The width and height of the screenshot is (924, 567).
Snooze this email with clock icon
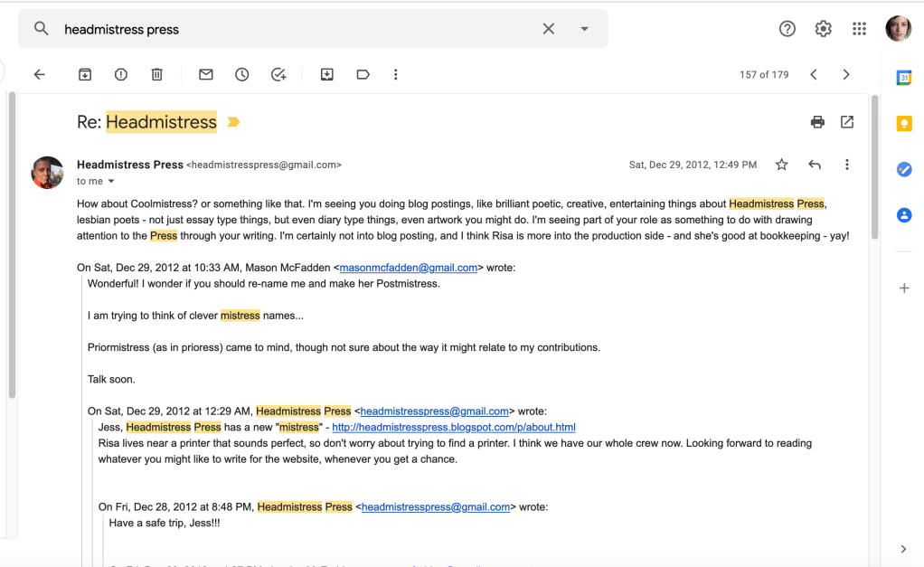click(242, 75)
